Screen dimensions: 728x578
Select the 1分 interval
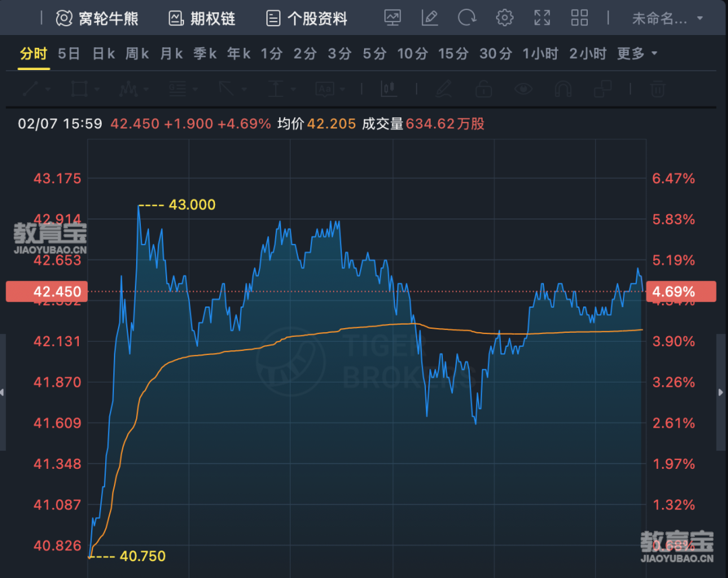[x=272, y=54]
